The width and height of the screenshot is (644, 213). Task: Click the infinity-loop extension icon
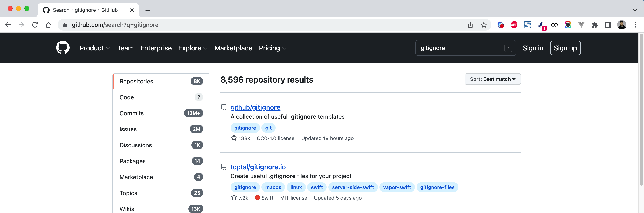554,25
